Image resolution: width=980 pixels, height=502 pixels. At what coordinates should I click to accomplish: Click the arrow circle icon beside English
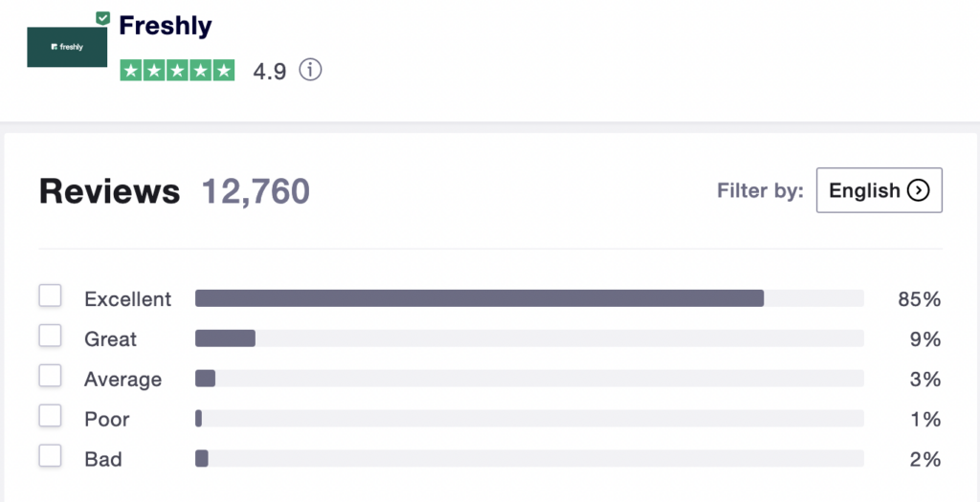point(918,190)
